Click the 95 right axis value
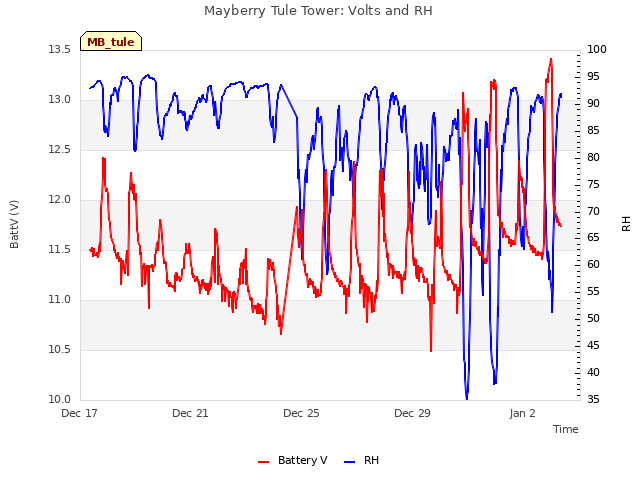 tap(593, 76)
